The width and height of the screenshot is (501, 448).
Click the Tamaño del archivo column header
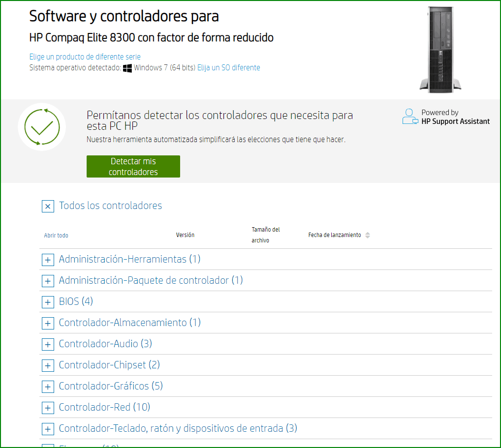coord(266,235)
